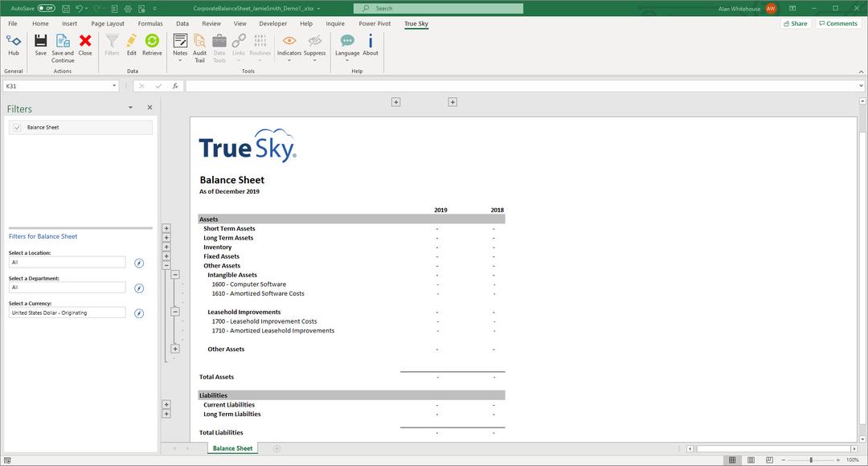Open the Power Pivot ribbon tab

click(x=375, y=24)
